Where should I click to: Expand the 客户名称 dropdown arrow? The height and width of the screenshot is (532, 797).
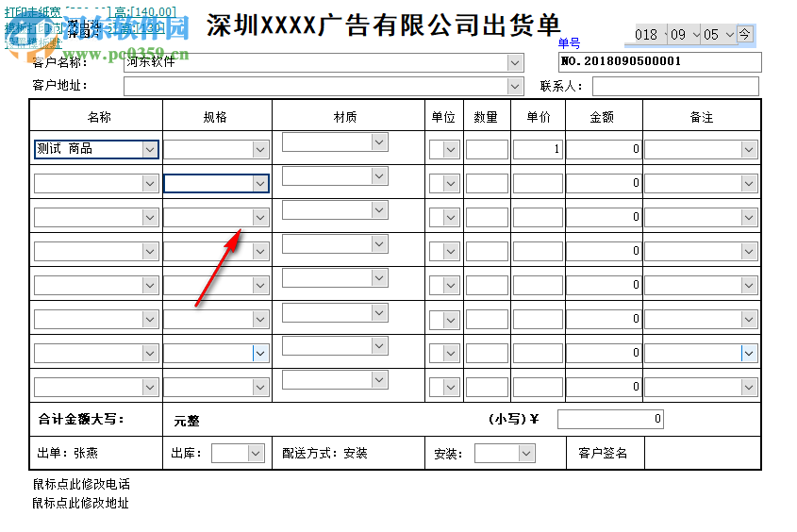(x=515, y=63)
